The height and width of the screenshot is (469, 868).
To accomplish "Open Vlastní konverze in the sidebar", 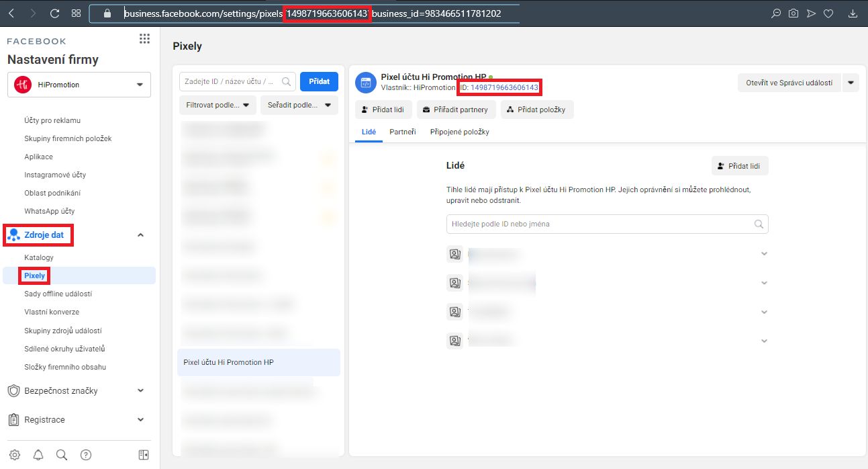I will (x=52, y=312).
